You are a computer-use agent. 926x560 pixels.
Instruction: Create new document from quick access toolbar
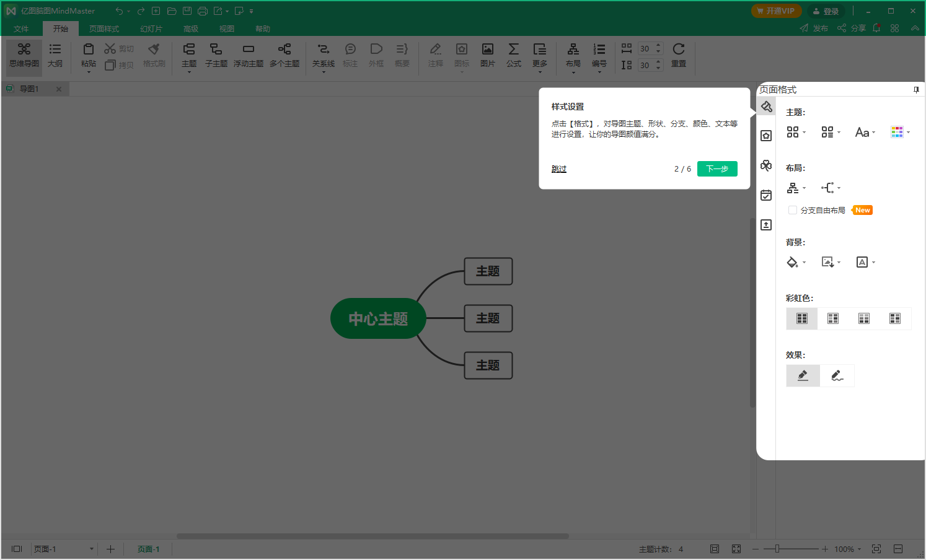(x=156, y=11)
